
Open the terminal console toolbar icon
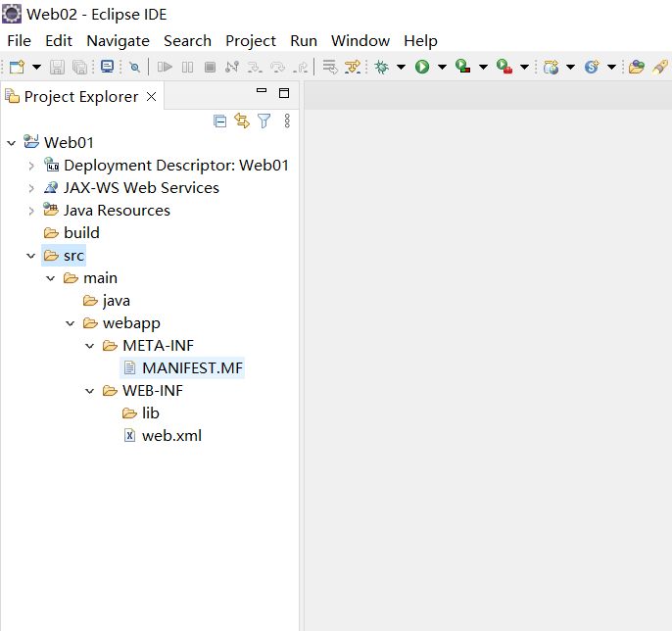pyautogui.click(x=107, y=67)
